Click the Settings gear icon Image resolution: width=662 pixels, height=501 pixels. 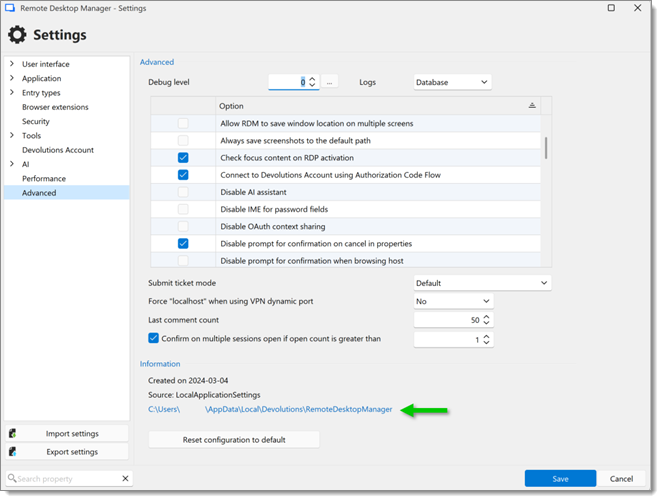tap(17, 36)
